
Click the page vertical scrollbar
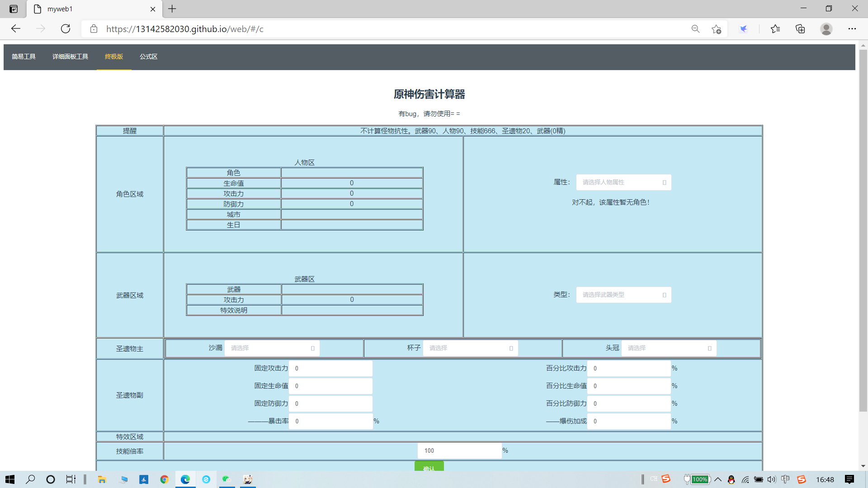pyautogui.click(x=863, y=230)
